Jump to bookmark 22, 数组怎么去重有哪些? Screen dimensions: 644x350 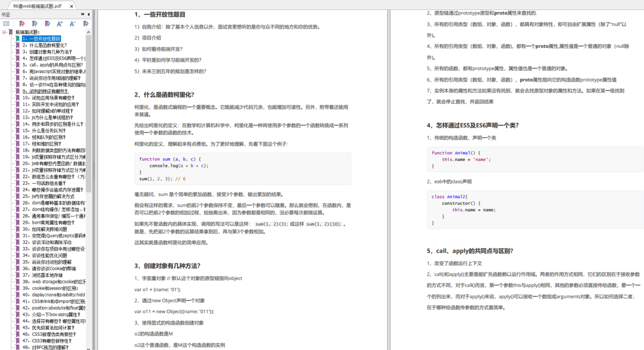53,177
